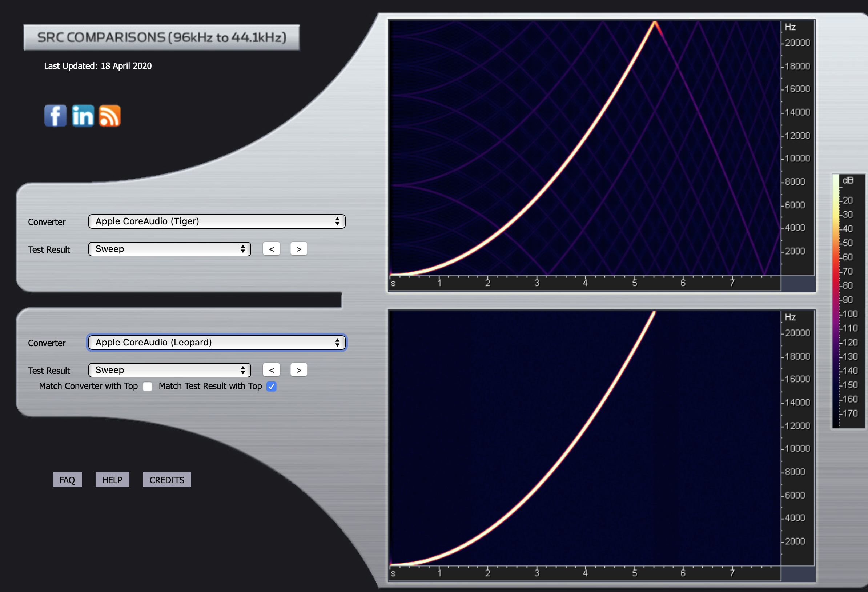
Task: Click bottom previous test result '<' button
Action: point(271,370)
